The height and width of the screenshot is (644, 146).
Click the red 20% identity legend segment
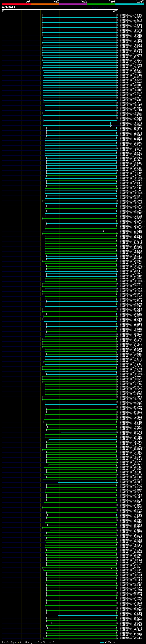[x=16, y=4]
